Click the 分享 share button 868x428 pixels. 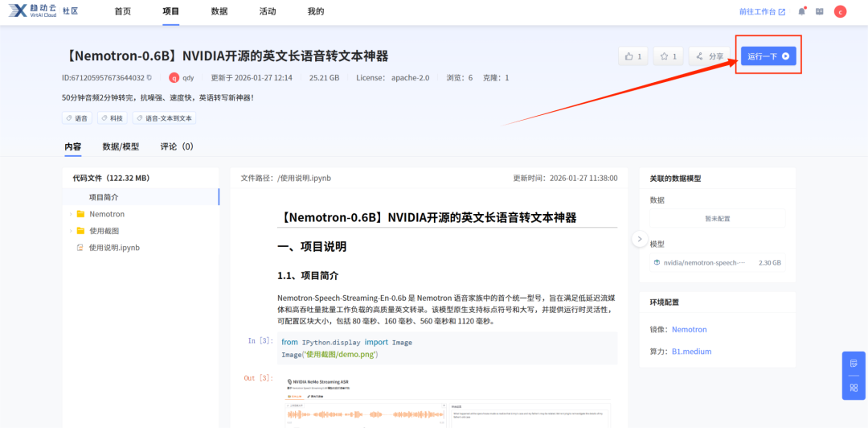(709, 56)
